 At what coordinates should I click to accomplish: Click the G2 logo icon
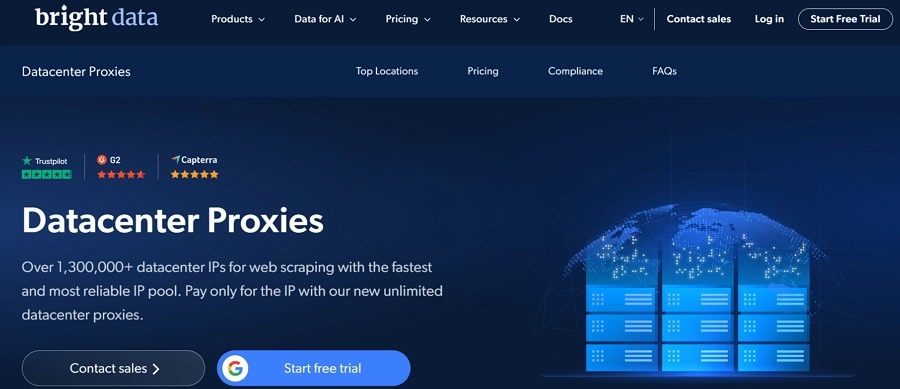click(102, 160)
